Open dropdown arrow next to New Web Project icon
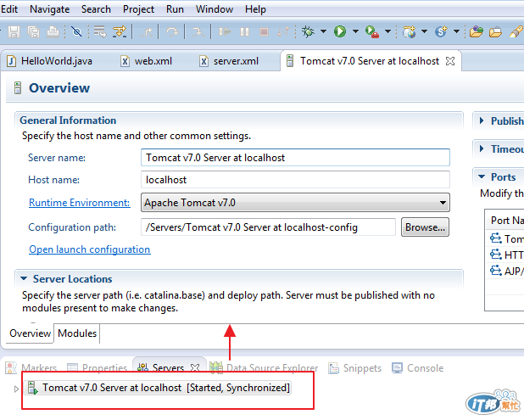The width and height of the screenshot is (524, 420). click(424, 31)
